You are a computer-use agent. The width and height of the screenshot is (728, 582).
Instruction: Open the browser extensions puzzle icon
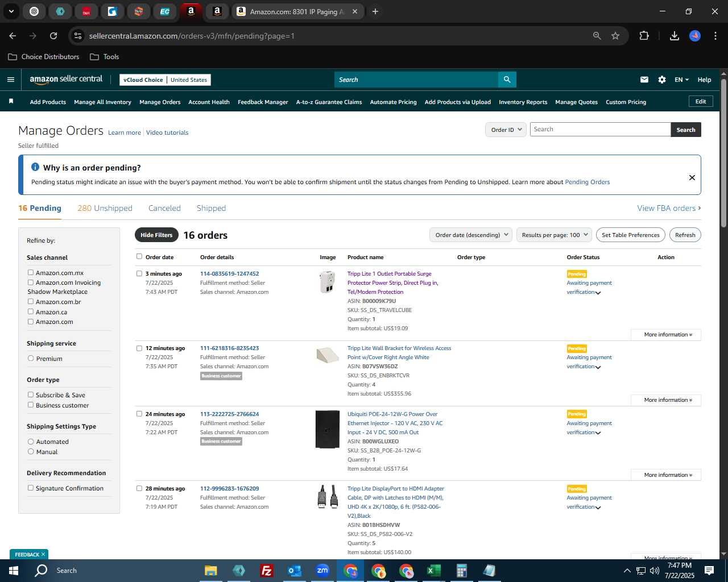pyautogui.click(x=644, y=36)
